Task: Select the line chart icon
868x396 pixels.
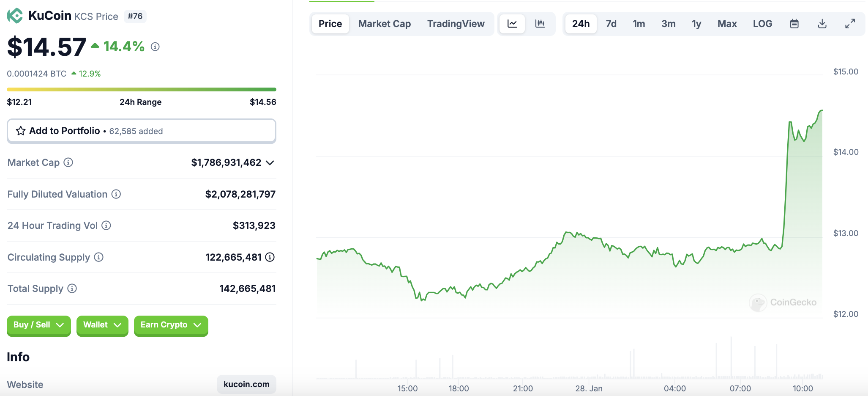Action: [512, 24]
